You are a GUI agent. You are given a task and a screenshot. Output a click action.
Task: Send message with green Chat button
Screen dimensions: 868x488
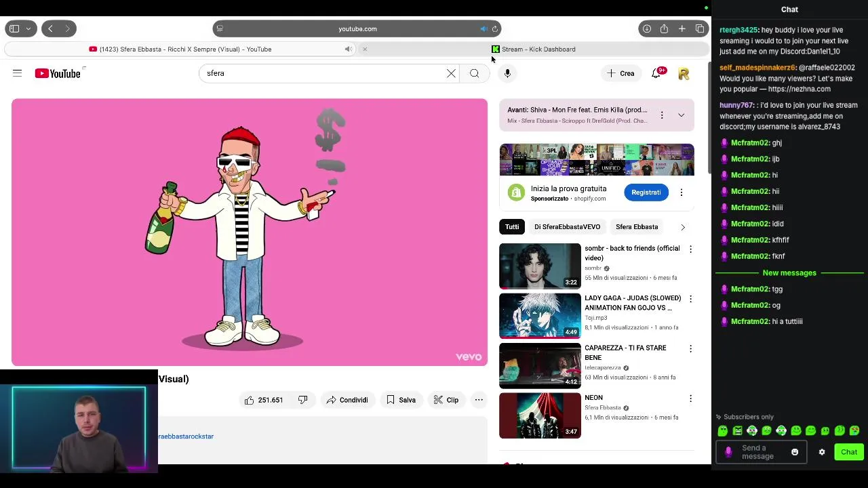pyautogui.click(x=849, y=452)
